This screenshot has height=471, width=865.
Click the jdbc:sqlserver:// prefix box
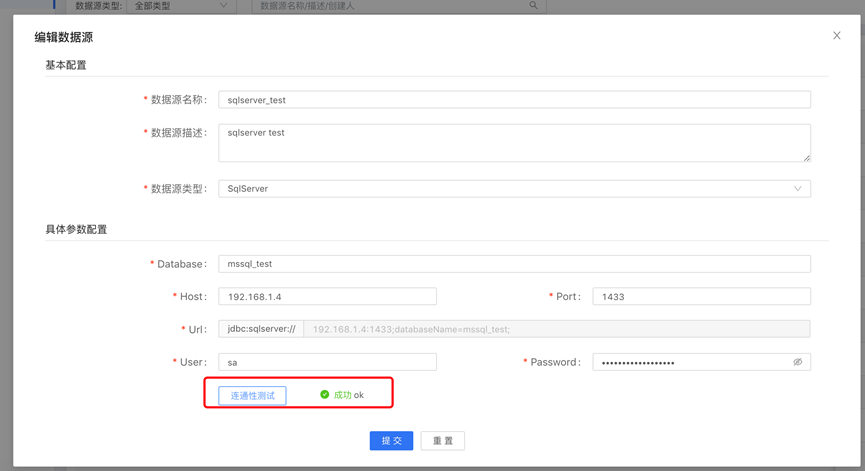(261, 329)
